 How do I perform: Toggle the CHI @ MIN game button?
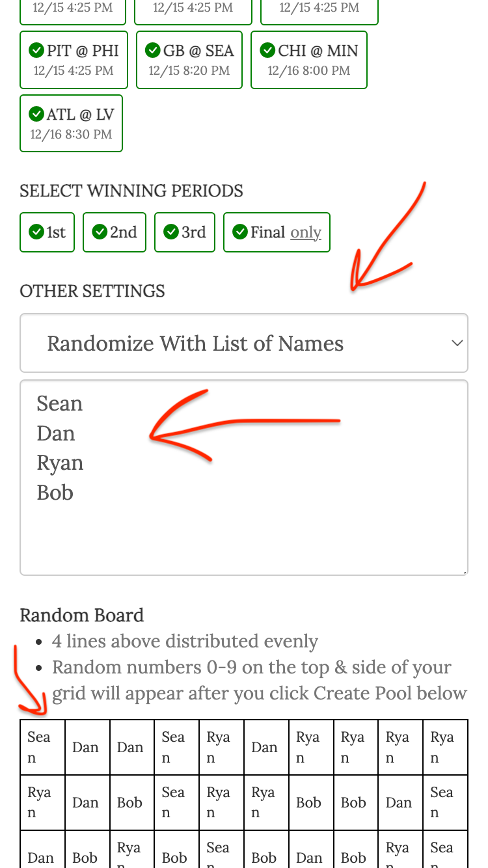pyautogui.click(x=309, y=60)
